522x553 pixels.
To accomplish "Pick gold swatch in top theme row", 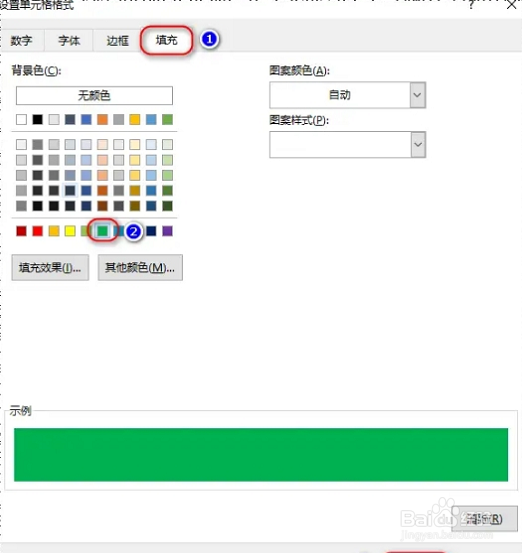I will [x=135, y=120].
